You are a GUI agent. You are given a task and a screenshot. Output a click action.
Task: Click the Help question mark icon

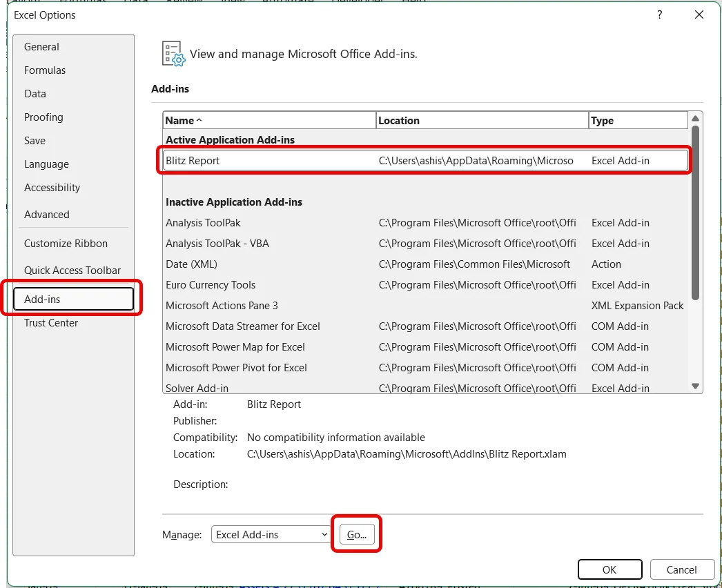(x=660, y=14)
